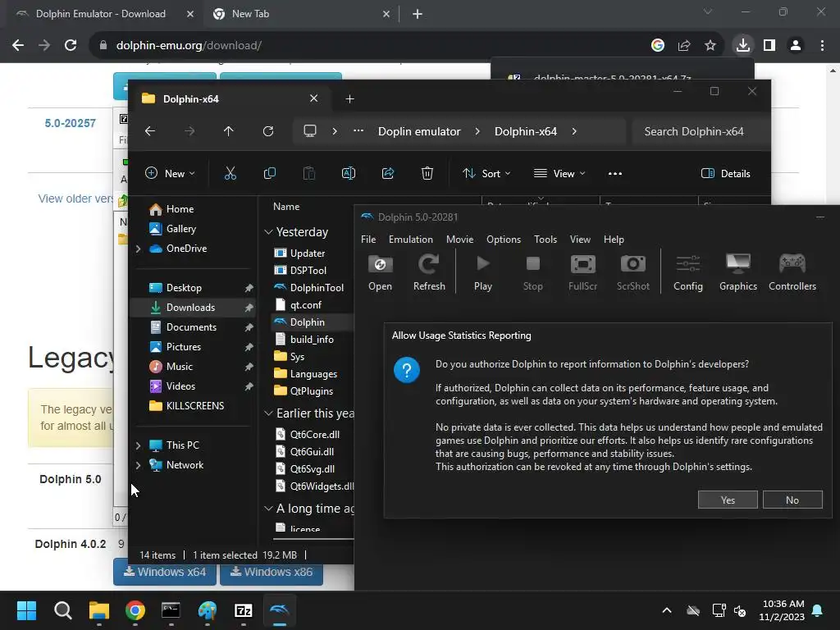Collapse the A long time ago group
This screenshot has width=840, height=630.
click(268, 509)
